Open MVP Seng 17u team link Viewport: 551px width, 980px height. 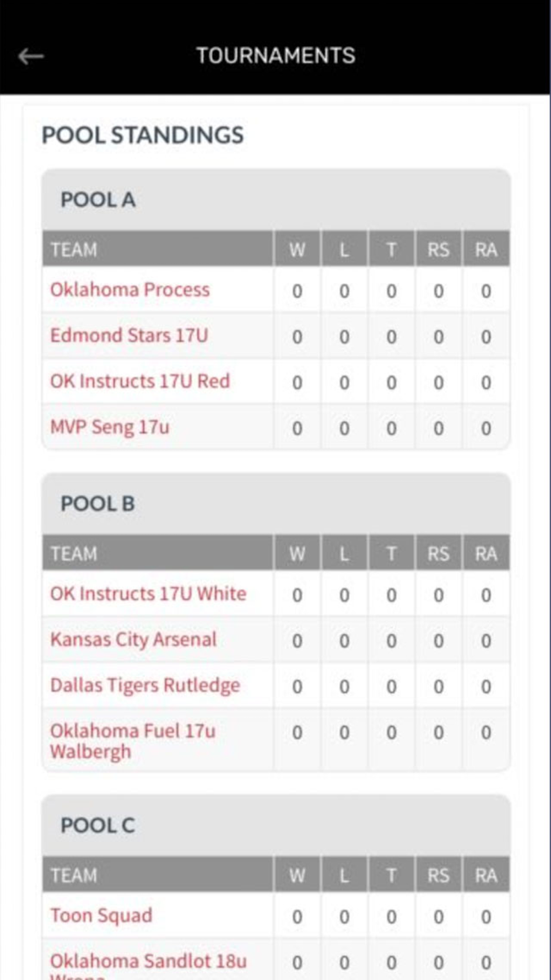(110, 427)
